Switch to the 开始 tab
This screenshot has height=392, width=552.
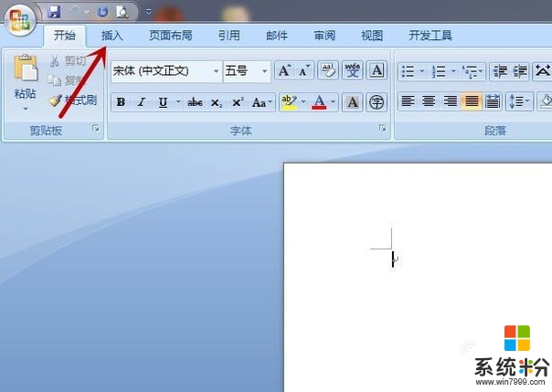click(64, 36)
